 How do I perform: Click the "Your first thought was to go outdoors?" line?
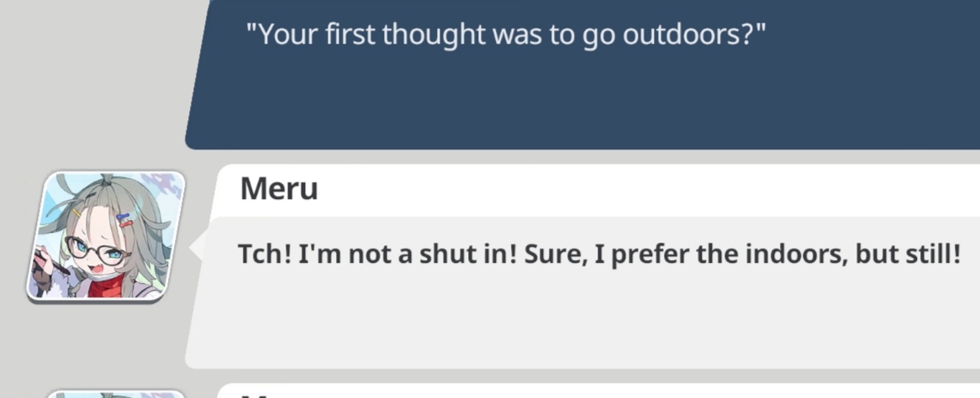click(x=506, y=34)
